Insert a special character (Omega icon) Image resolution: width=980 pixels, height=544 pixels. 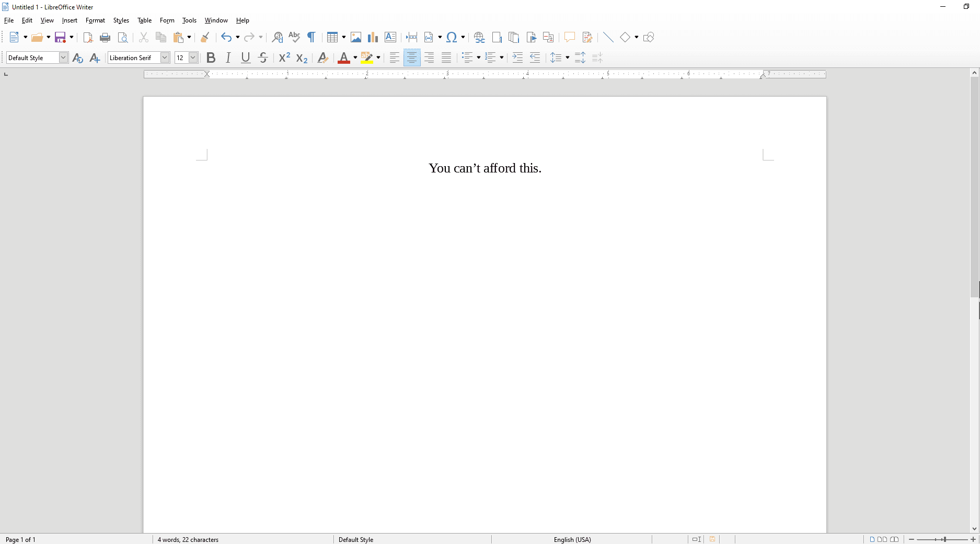click(452, 37)
